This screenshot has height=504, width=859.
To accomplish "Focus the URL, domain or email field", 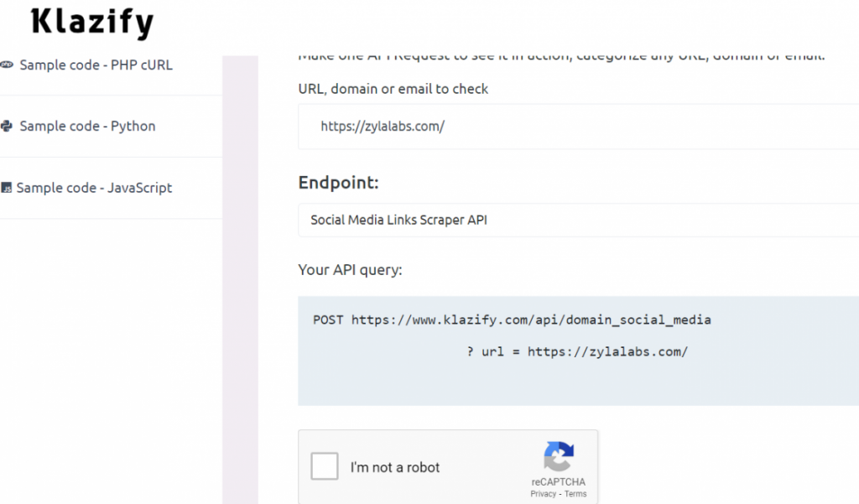I will [x=579, y=126].
